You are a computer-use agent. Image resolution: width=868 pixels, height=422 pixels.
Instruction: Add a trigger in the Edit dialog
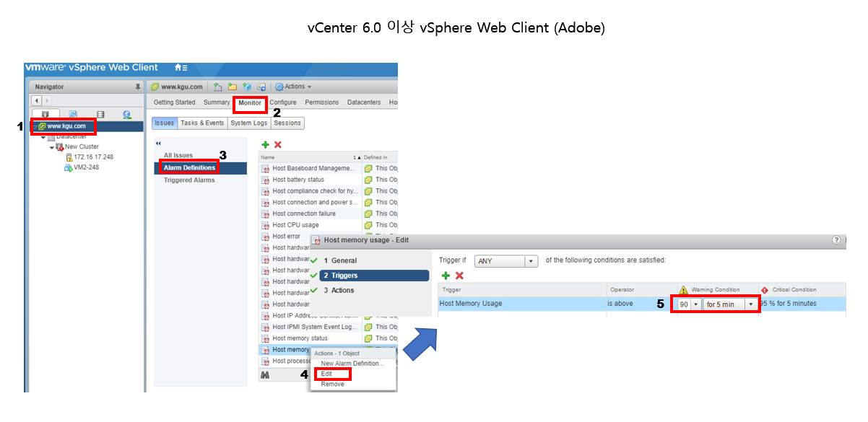tap(446, 276)
